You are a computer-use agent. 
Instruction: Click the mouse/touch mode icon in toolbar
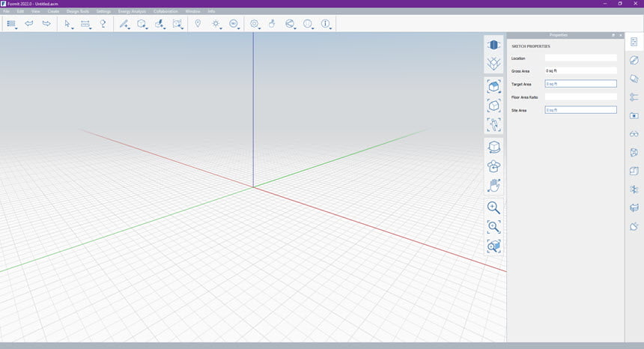[x=272, y=23]
